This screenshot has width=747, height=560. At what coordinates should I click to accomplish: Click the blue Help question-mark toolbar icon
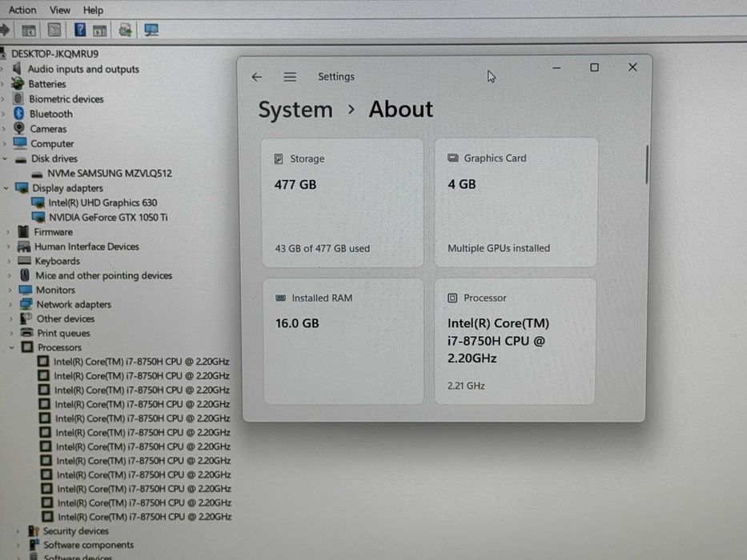(x=80, y=30)
